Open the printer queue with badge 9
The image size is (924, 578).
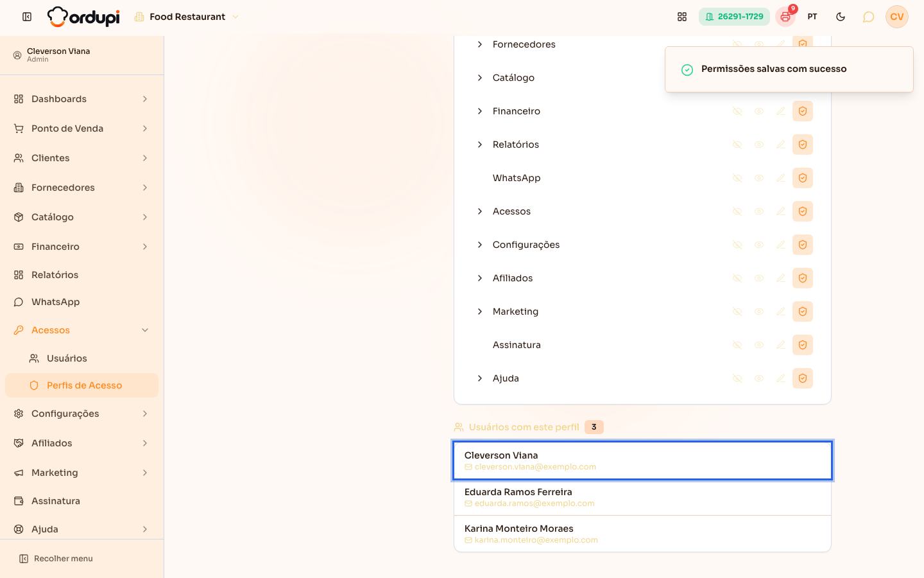pos(785,17)
